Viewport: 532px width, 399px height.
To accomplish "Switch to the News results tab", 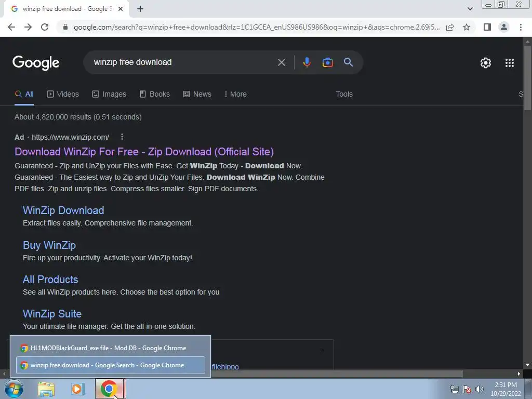I will 197,95.
